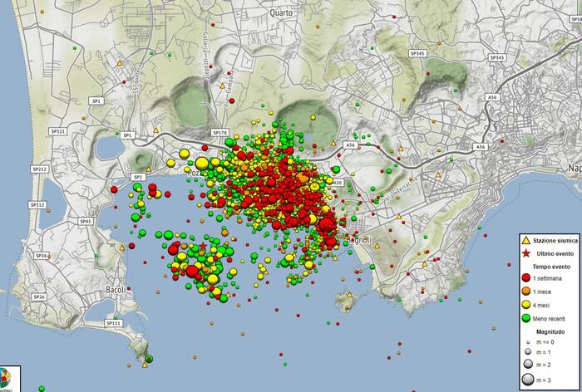Click the m = 1 magnitude legend circle
582x392 pixels.
(x=527, y=351)
